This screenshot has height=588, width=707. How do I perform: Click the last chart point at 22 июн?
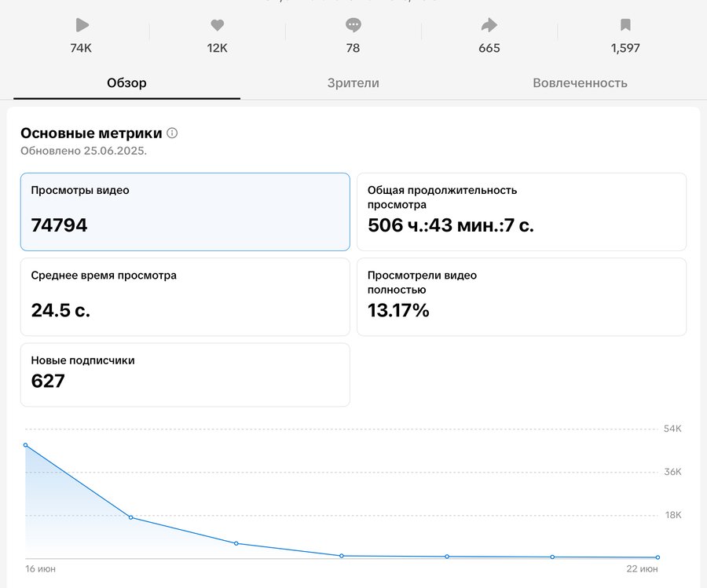tap(658, 557)
